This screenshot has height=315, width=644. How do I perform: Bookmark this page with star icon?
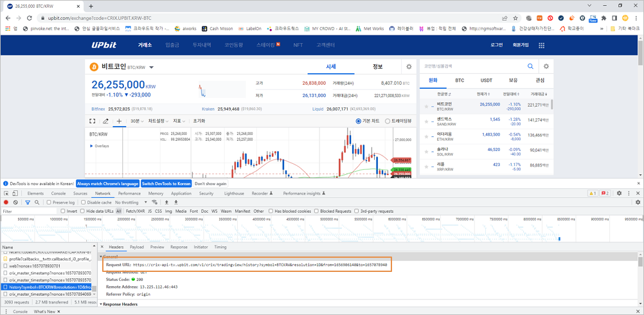point(515,18)
